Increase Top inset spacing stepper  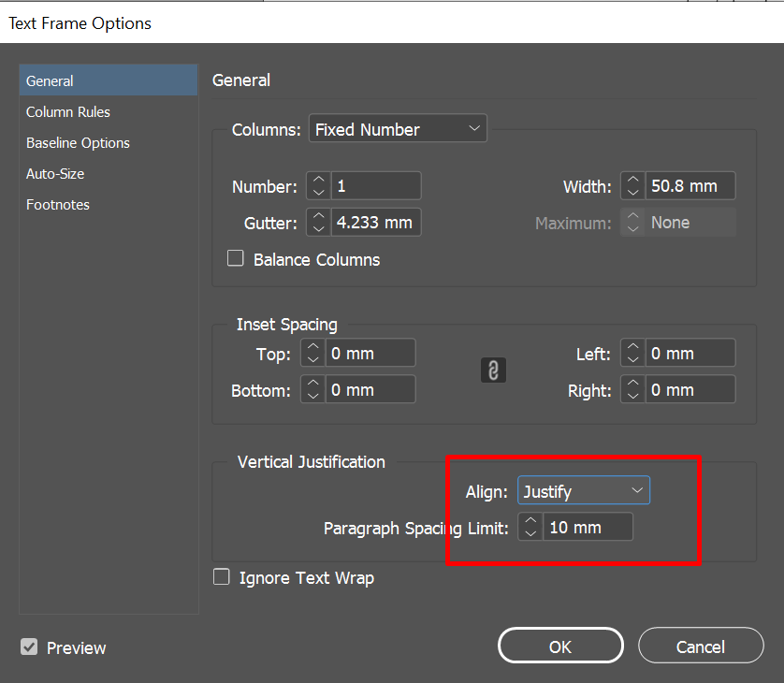click(x=312, y=348)
